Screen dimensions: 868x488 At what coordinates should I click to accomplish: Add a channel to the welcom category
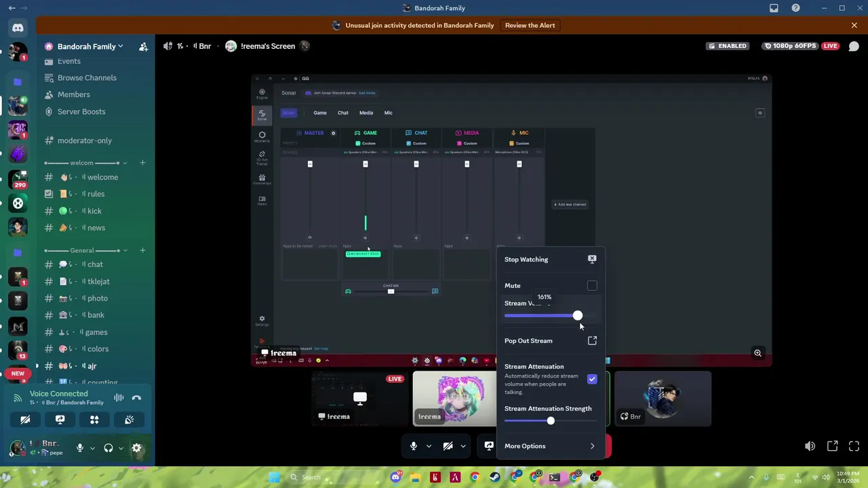click(x=142, y=163)
